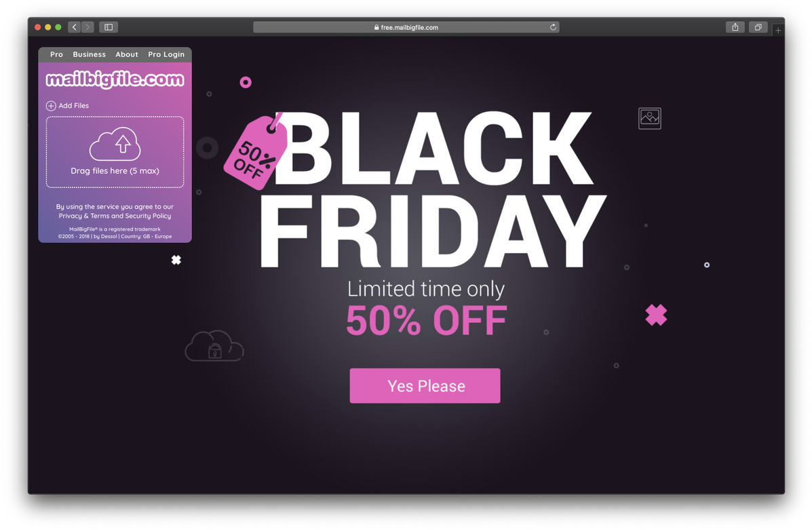Screen dimensions: 812x530
Task: Open the Business menu item
Action: tap(89, 54)
